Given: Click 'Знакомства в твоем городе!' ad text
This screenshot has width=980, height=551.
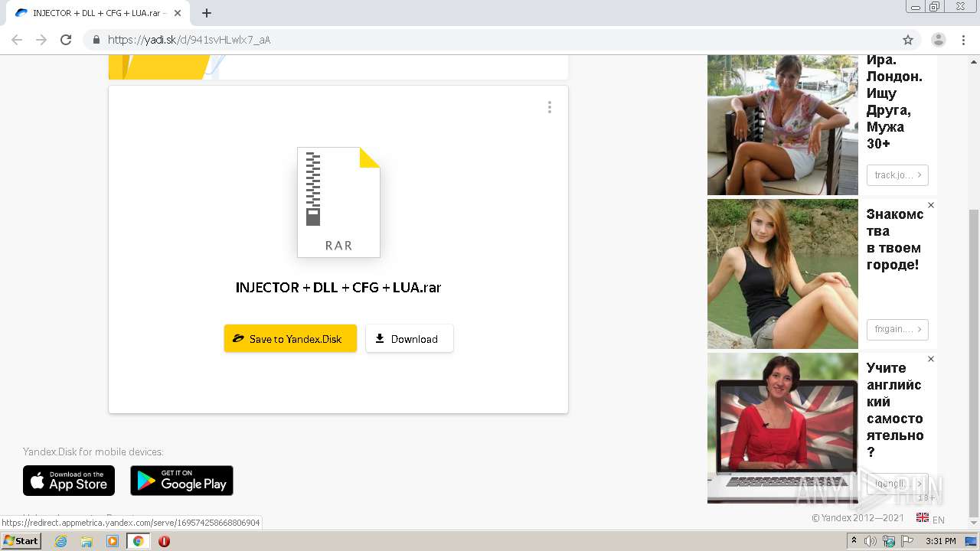Looking at the screenshot, I should click(x=895, y=239).
